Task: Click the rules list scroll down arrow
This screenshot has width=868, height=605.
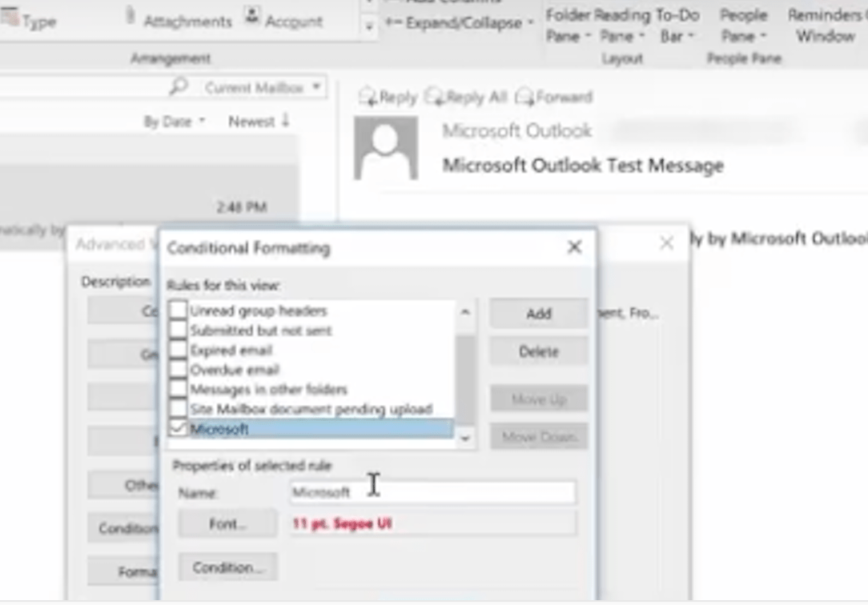Action: (465, 439)
